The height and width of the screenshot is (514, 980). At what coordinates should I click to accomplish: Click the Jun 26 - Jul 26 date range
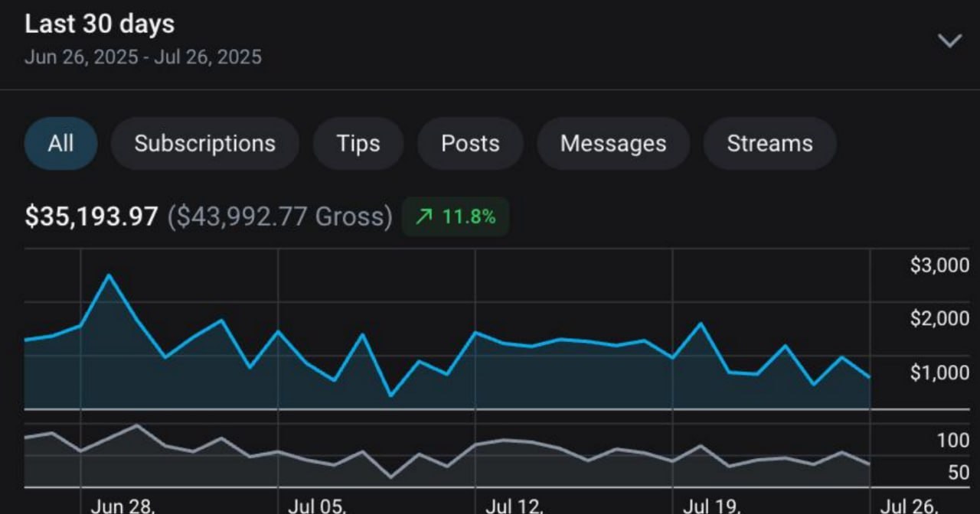click(x=142, y=57)
